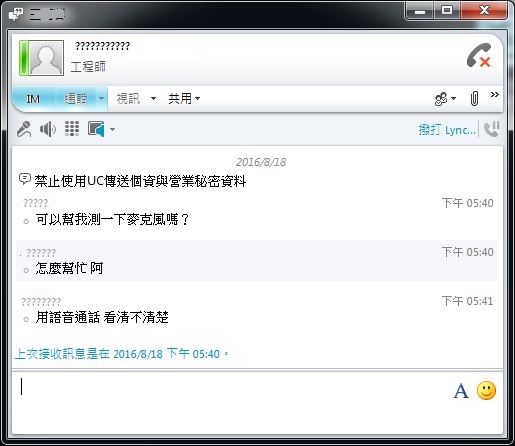Click the notice speech bubble icon
This screenshot has width=515, height=446.
tap(25, 179)
